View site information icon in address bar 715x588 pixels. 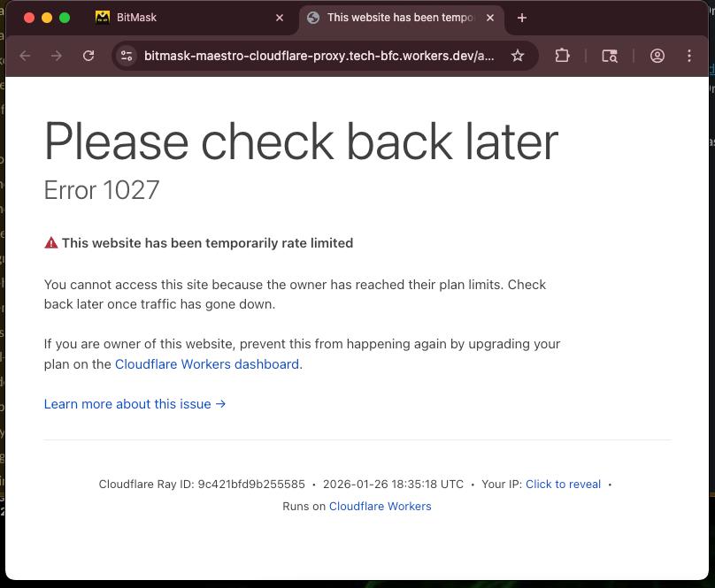127,56
